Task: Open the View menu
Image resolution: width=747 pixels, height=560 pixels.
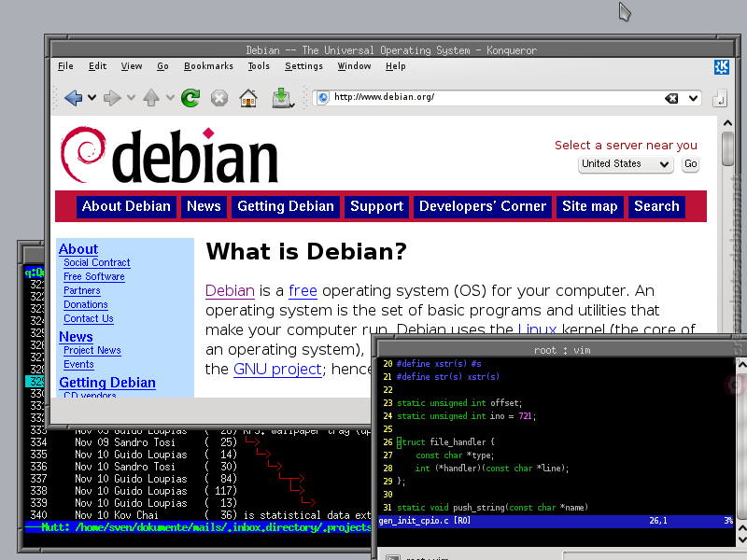Action: [x=132, y=66]
